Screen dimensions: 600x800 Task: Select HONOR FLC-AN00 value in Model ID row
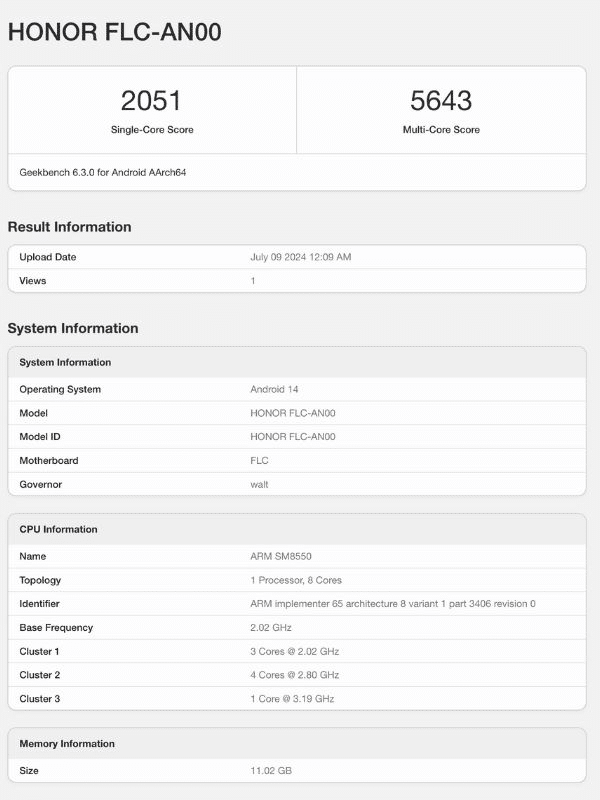click(x=293, y=437)
